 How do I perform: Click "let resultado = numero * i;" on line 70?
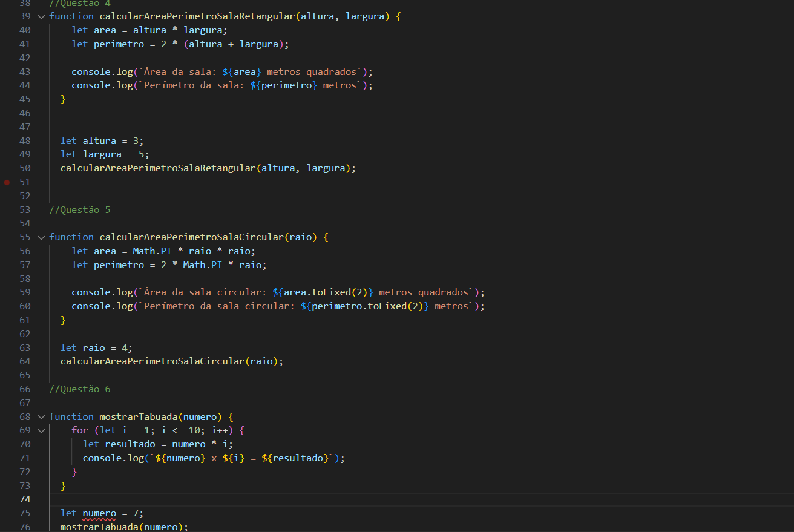[158, 444]
